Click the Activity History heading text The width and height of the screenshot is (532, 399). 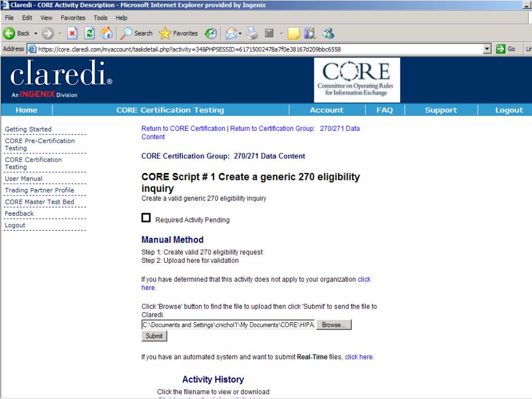point(213,379)
